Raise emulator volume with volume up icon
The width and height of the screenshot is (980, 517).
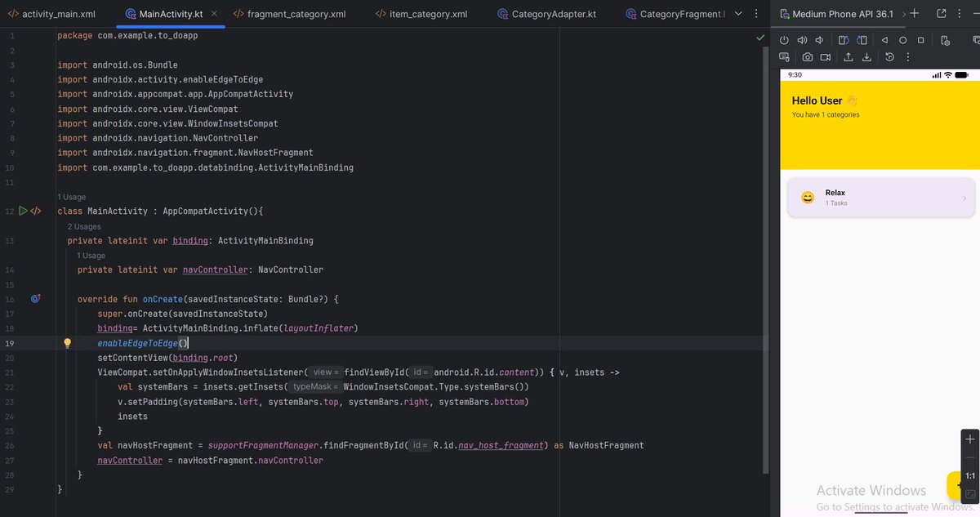(x=802, y=40)
